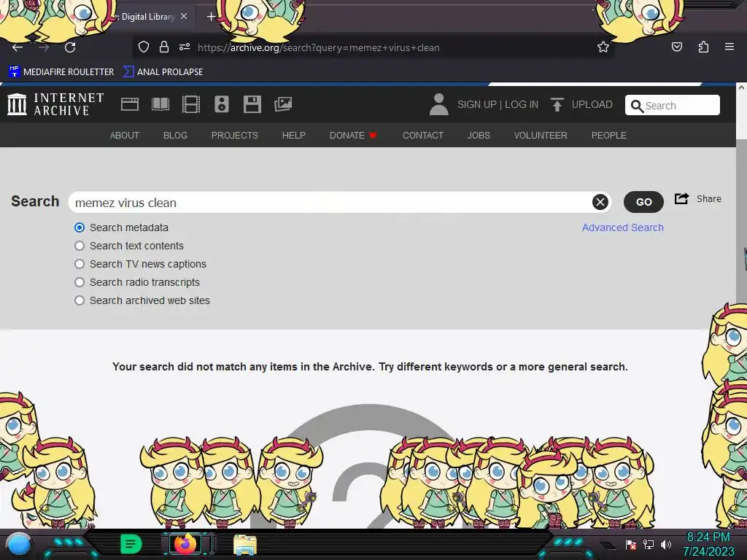
Task: Click the GO search button
Action: [x=643, y=202]
